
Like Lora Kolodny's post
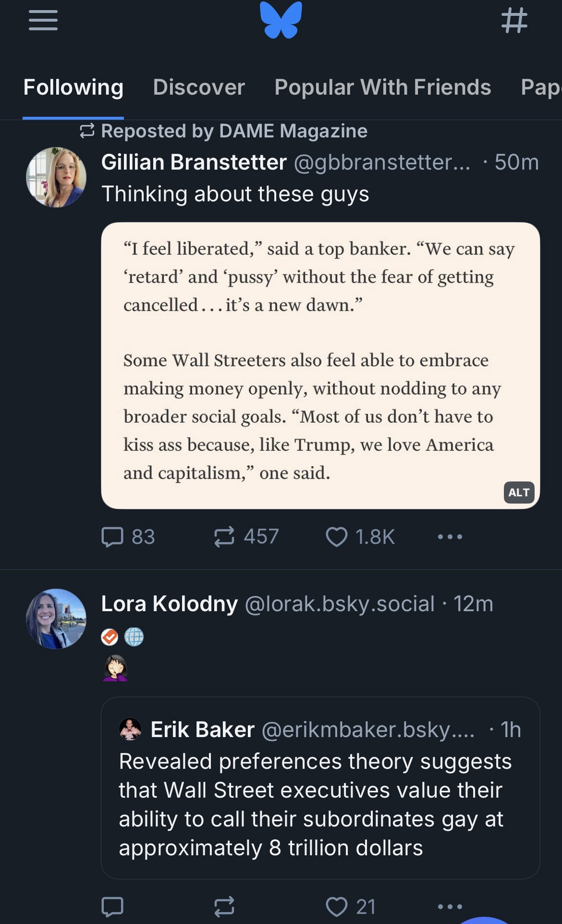(337, 906)
